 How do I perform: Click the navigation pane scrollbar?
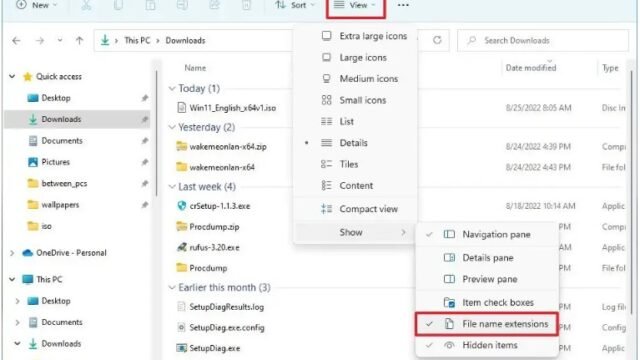click(x=156, y=133)
